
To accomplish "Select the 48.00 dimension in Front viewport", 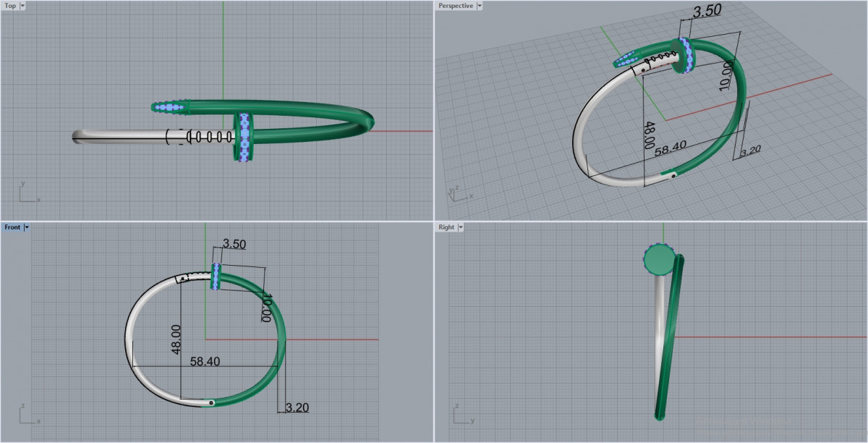I will [x=176, y=339].
